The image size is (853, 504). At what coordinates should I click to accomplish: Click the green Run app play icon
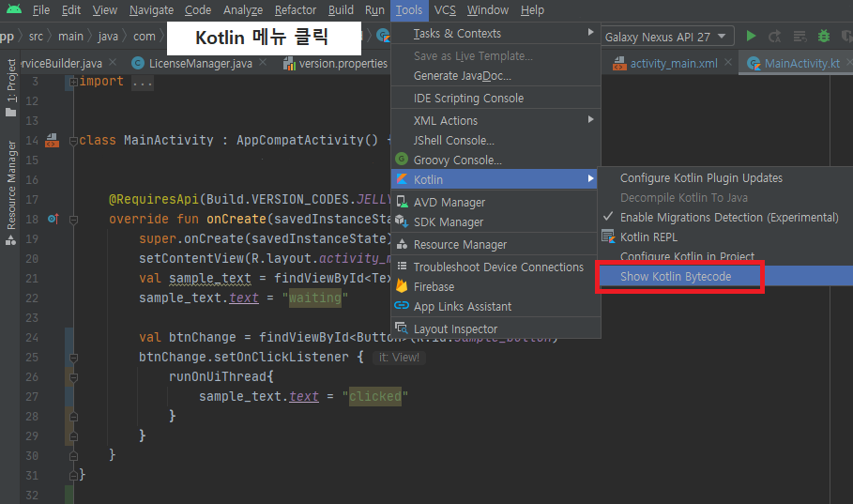coord(751,36)
